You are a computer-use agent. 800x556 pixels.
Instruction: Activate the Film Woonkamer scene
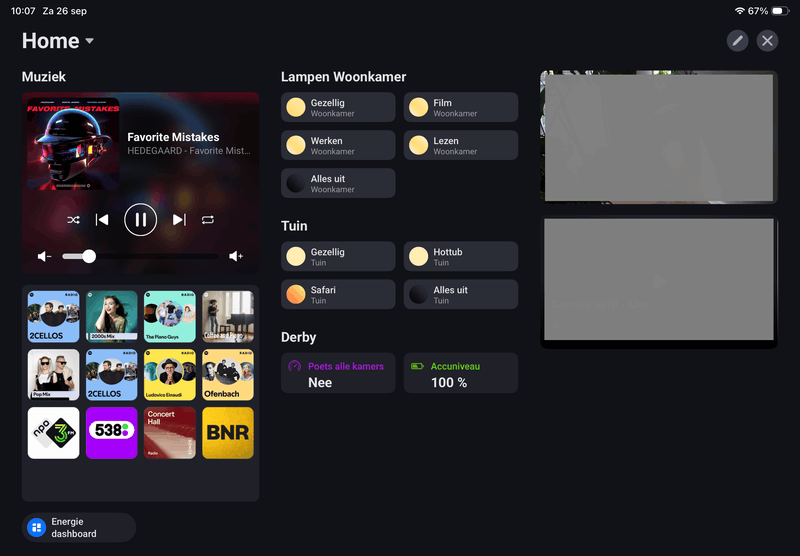pos(461,107)
